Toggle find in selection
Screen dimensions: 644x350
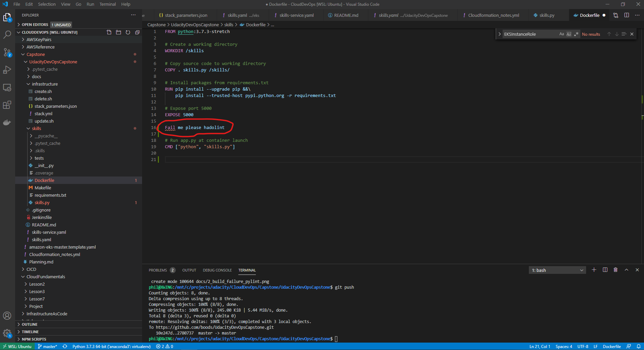point(624,34)
